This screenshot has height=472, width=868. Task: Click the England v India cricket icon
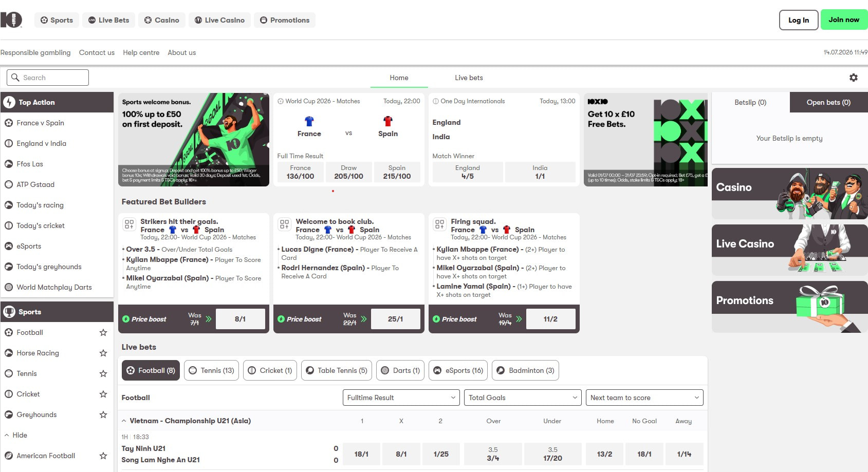[9, 143]
